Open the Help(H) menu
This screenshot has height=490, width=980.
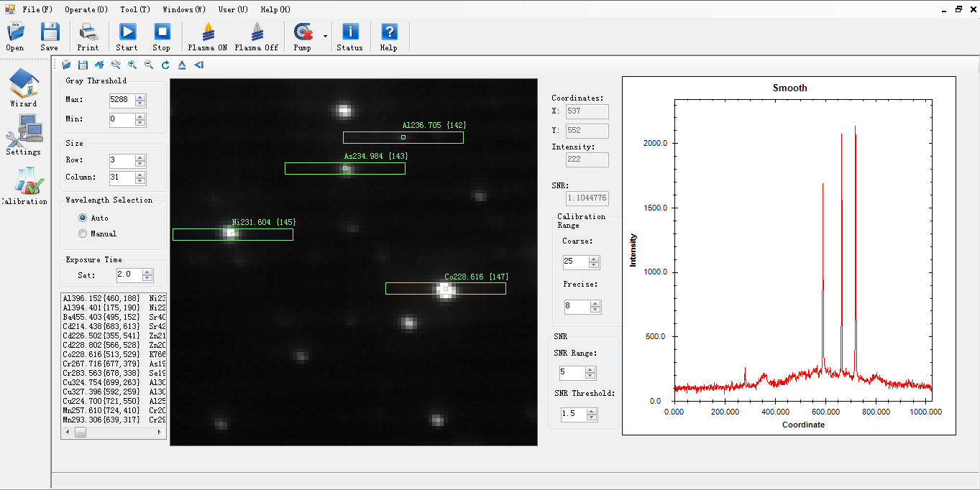click(x=275, y=9)
